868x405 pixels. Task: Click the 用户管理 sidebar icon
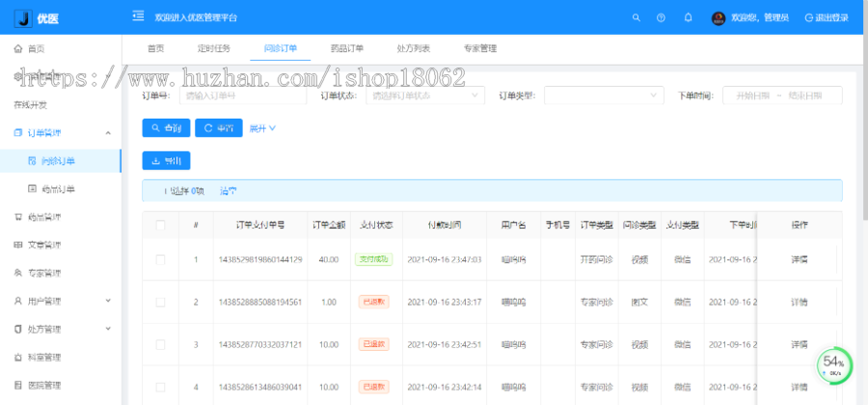pos(18,301)
